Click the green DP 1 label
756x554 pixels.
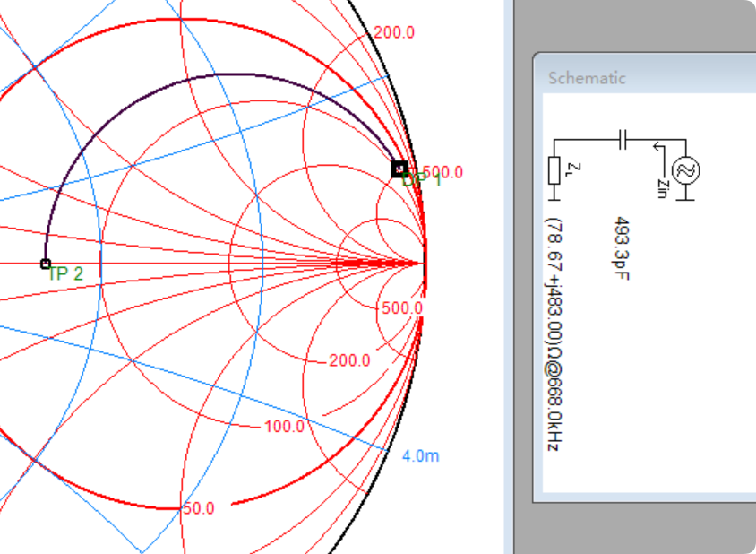[423, 182]
